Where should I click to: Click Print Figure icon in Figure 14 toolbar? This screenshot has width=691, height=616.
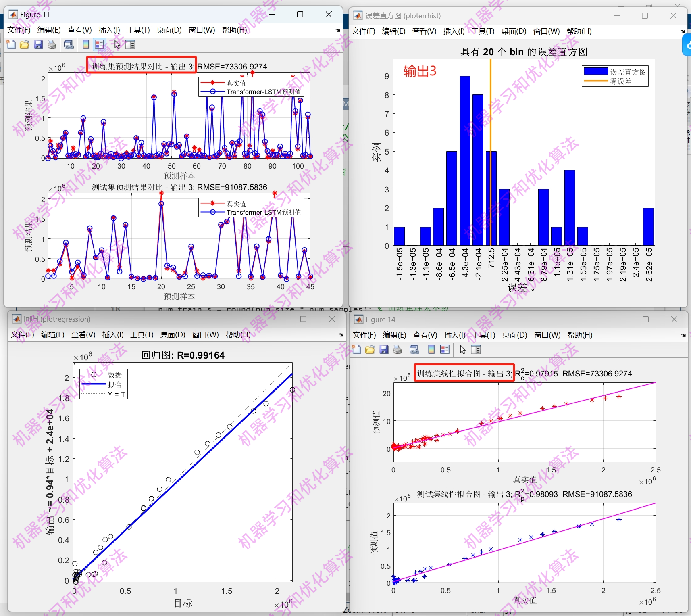pos(398,349)
